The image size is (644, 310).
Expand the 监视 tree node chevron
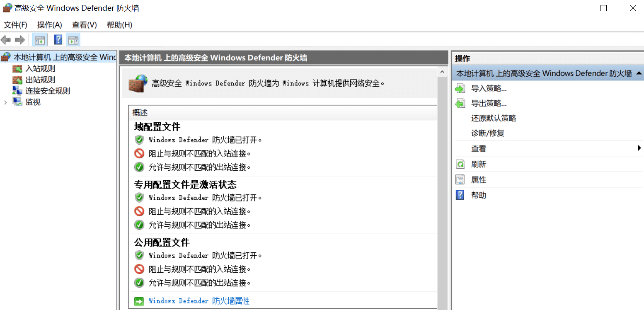5,102
